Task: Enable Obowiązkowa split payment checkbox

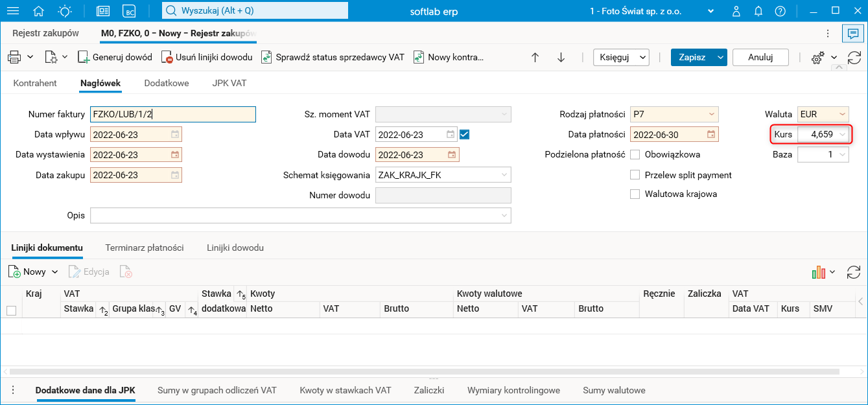Action: (635, 155)
